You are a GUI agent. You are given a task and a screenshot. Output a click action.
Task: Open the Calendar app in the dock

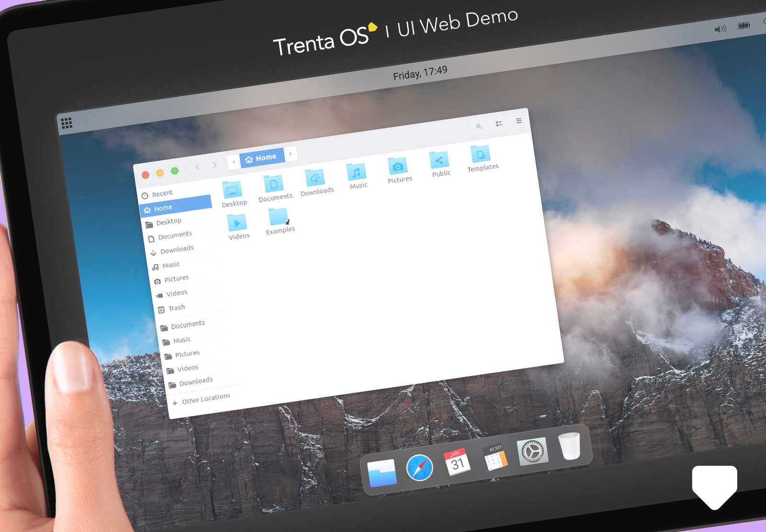pos(457,462)
